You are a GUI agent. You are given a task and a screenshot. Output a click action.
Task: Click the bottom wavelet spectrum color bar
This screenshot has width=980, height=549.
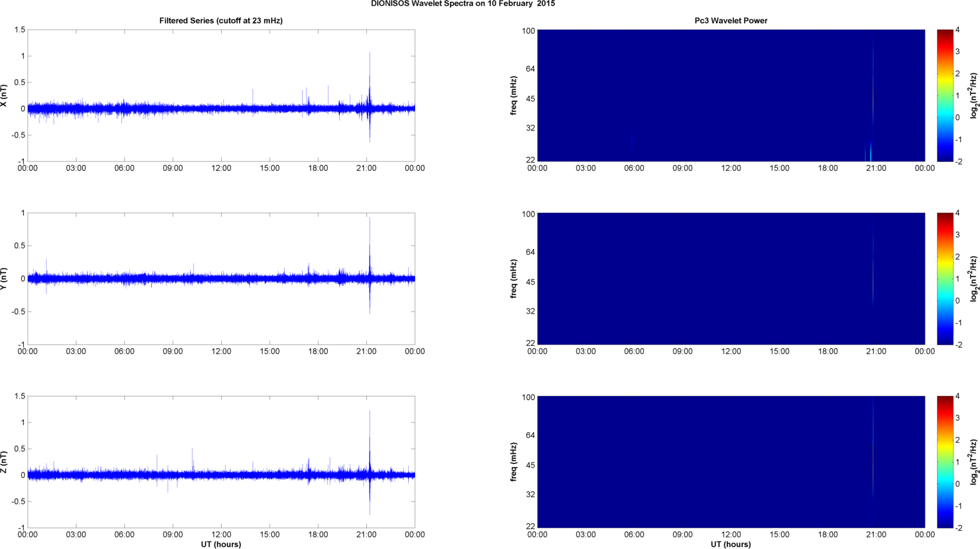point(945,462)
